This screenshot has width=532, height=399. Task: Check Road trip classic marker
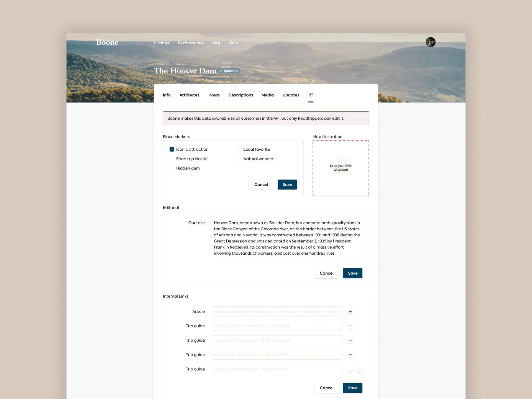pyautogui.click(x=172, y=159)
